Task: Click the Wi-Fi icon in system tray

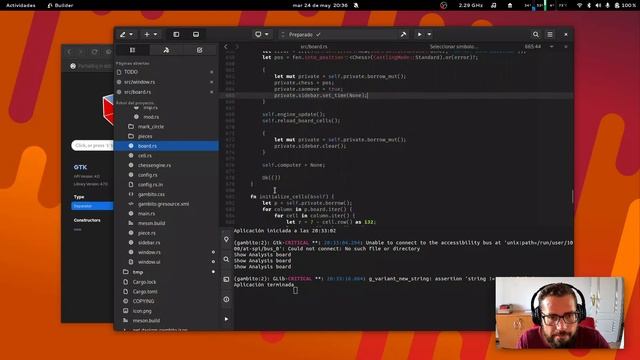Action: pos(579,5)
